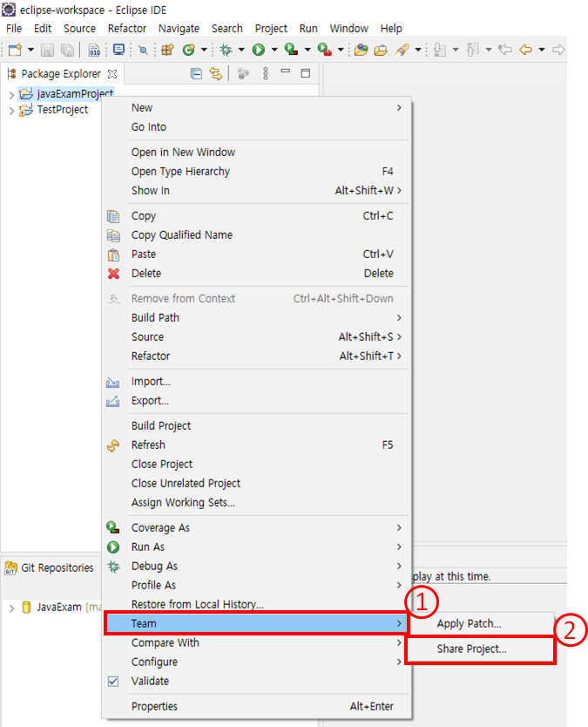Click the Open Type toolbar icon
Viewport: 588px width, 727px height.
[361, 50]
